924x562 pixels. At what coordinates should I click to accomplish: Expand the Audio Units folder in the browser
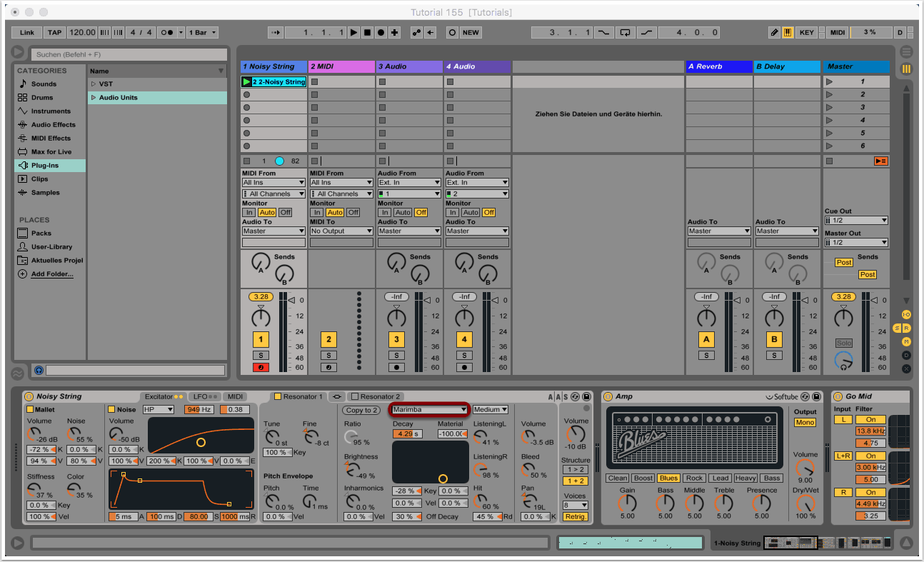tap(94, 98)
